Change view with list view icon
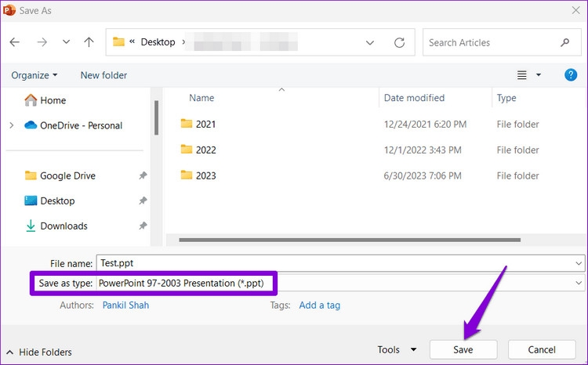Image resolution: width=588 pixels, height=365 pixels. (521, 75)
